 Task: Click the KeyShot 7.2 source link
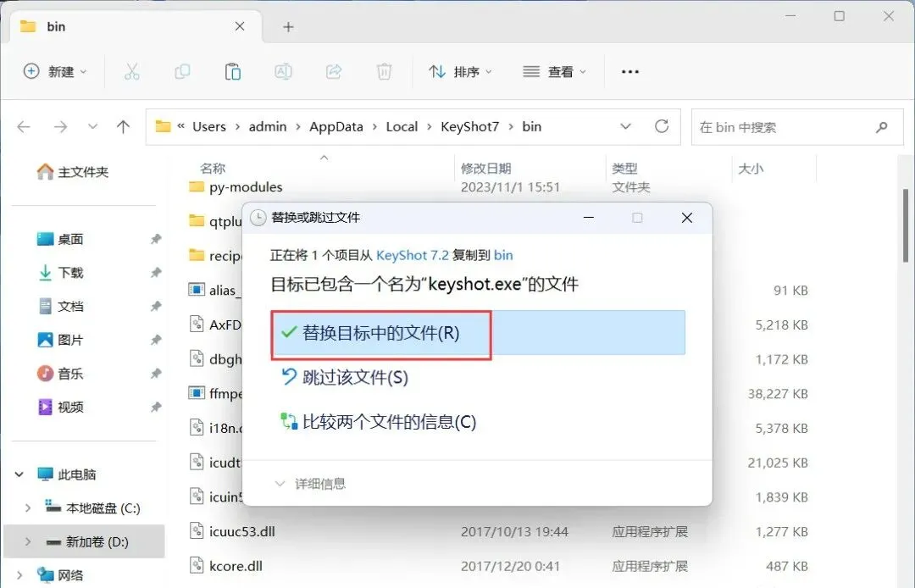tap(413, 255)
